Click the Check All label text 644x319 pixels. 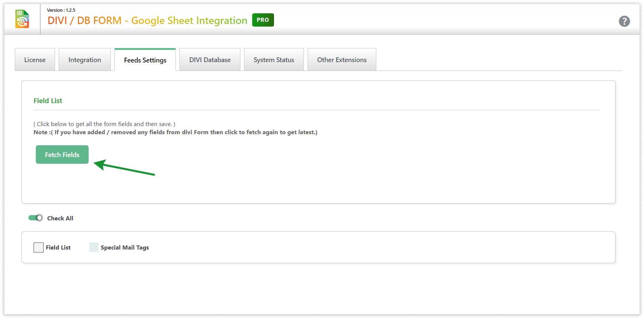tap(60, 218)
